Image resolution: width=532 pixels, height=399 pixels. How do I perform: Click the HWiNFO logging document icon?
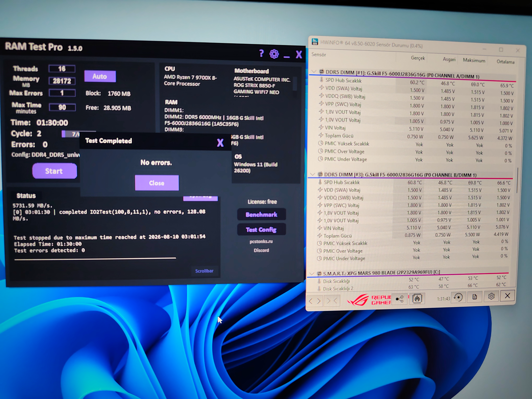point(475,297)
